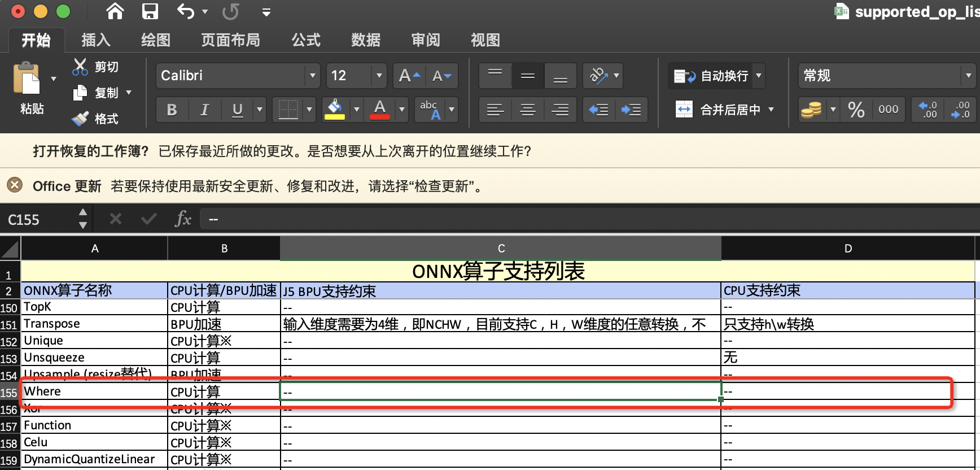
Task: Dismiss the Office 更新 notification bar
Action: click(x=15, y=185)
